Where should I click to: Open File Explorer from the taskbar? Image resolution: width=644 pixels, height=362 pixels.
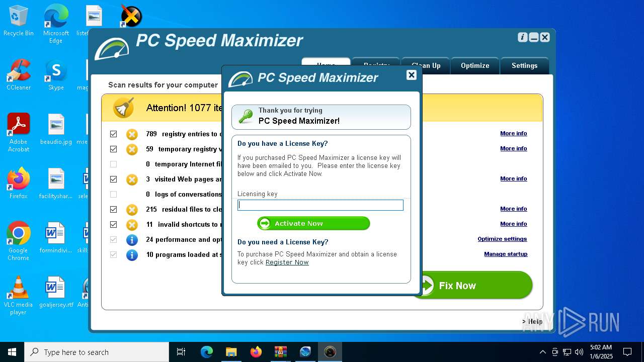pos(231,352)
